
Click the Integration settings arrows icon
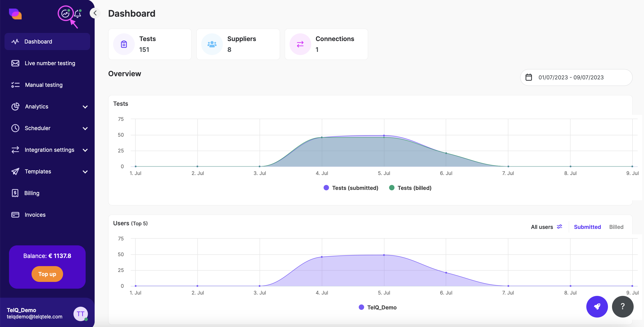[15, 150]
